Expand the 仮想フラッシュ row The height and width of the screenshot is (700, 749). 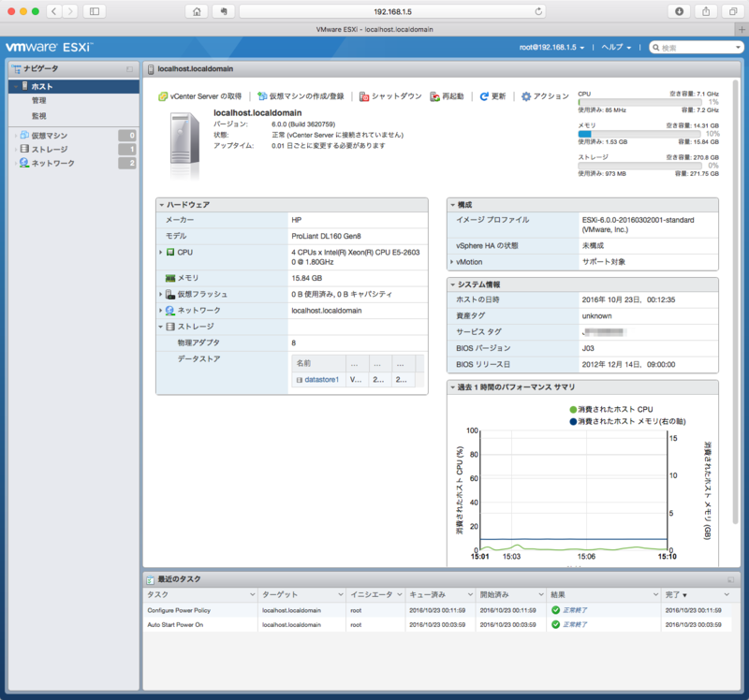tap(161, 294)
